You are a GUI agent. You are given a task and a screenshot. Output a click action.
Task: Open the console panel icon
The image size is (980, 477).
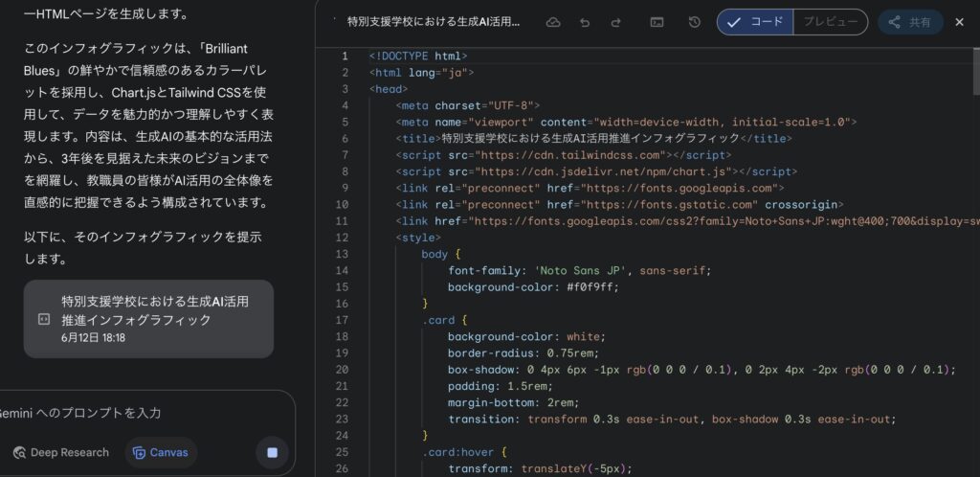pyautogui.click(x=657, y=22)
